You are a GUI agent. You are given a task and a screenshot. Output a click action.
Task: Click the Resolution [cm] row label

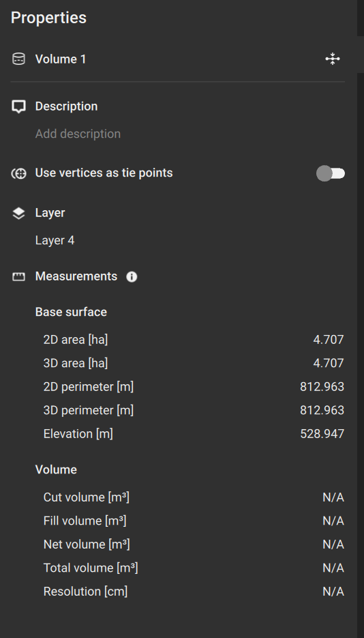click(x=85, y=592)
